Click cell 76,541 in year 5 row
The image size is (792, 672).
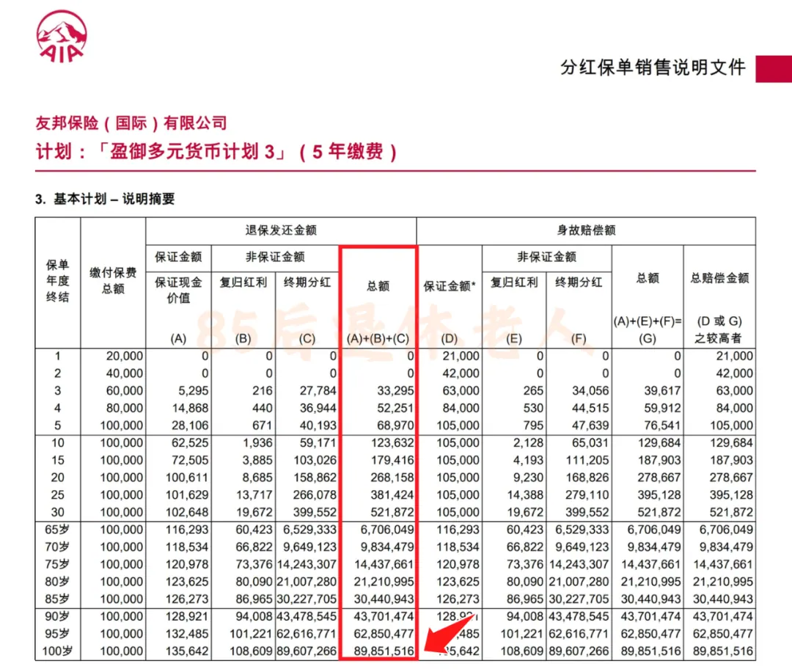tap(662, 426)
